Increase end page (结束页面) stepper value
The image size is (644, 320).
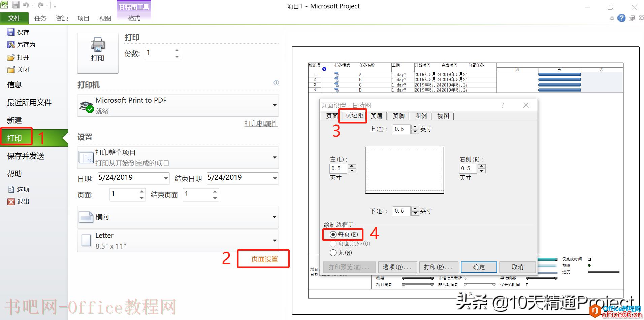click(215, 191)
